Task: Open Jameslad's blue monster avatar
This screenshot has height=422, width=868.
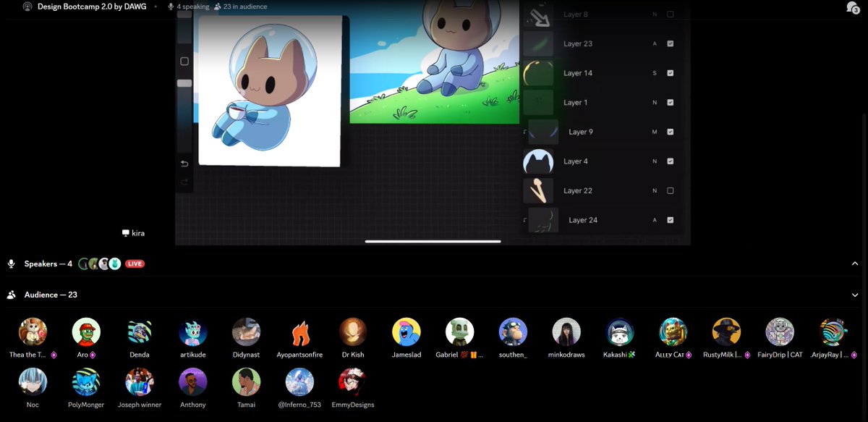Action: [x=407, y=332]
